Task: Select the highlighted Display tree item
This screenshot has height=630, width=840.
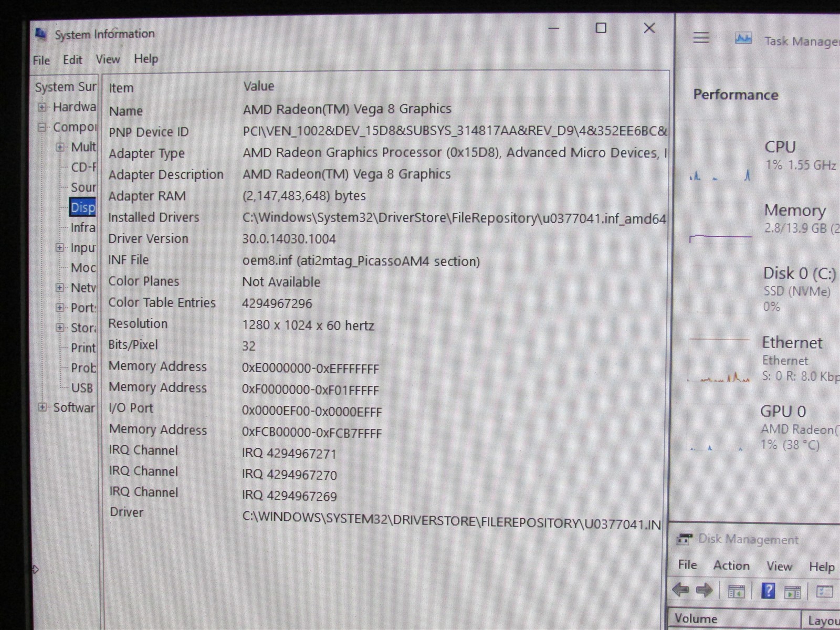Action: pyautogui.click(x=83, y=207)
